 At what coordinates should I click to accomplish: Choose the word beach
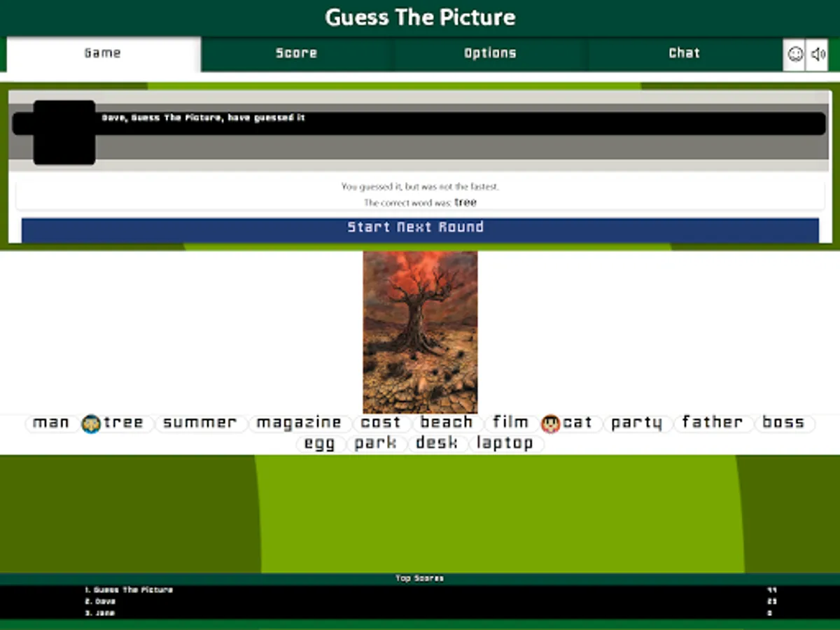click(447, 423)
